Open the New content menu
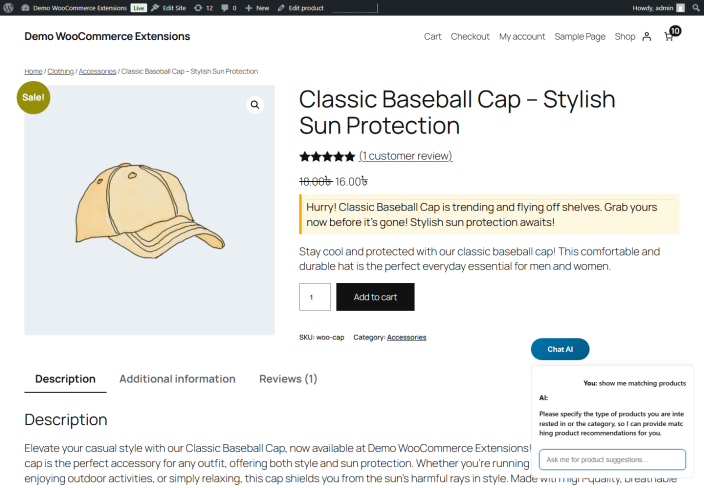This screenshot has width=704, height=488. click(257, 8)
